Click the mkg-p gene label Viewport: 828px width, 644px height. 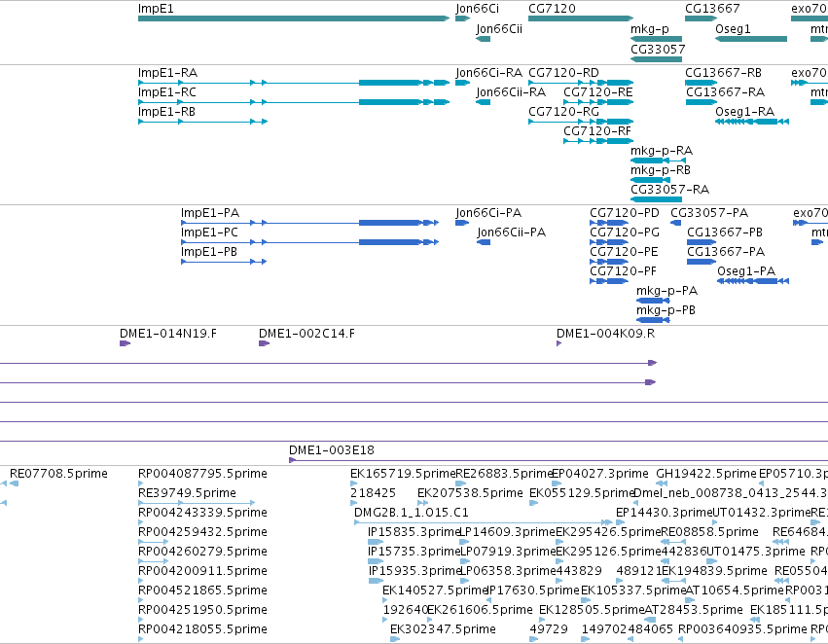point(650,29)
